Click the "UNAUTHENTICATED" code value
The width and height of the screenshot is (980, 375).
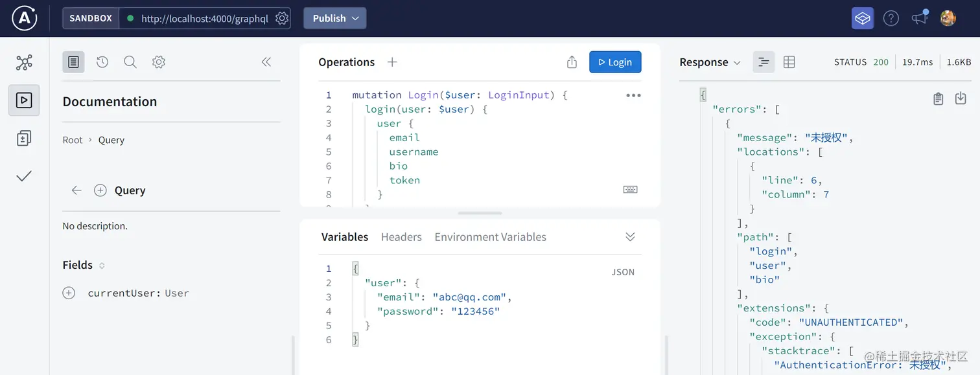(851, 323)
